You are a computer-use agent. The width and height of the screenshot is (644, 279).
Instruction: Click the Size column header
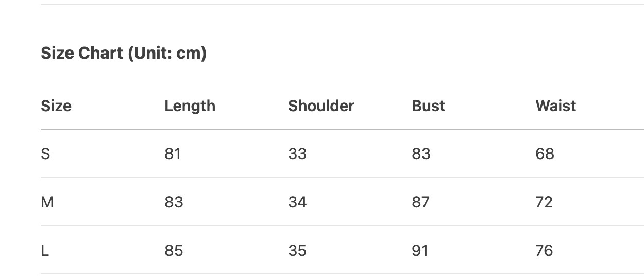click(56, 106)
